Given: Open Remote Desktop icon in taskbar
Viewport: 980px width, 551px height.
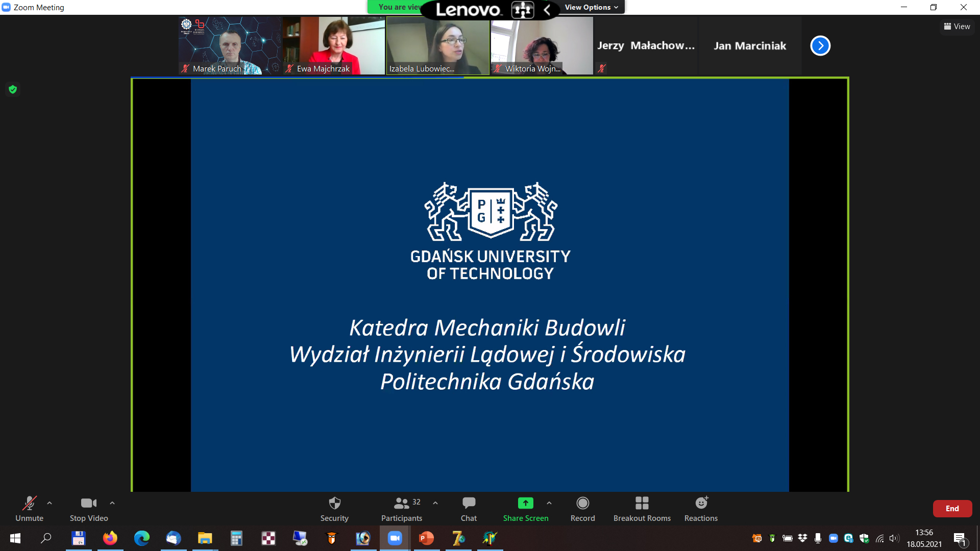Looking at the screenshot, I should 300,538.
